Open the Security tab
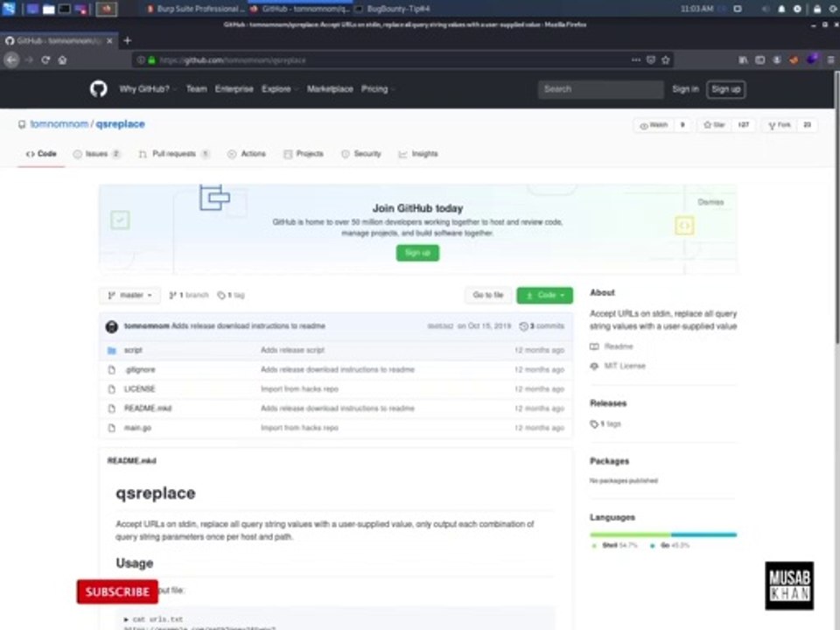 tap(361, 154)
